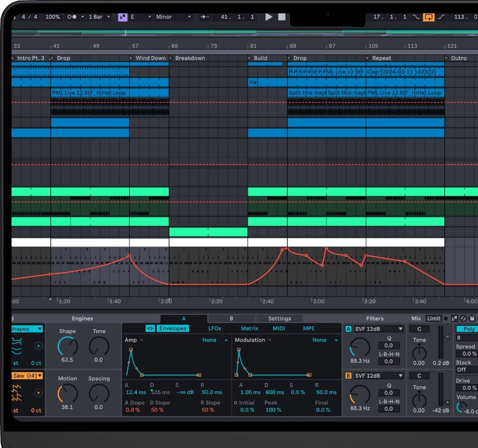Image resolution: width=478 pixels, height=448 pixels.
Task: Adjust the Motion knob at 38.1
Action: pyautogui.click(x=68, y=394)
